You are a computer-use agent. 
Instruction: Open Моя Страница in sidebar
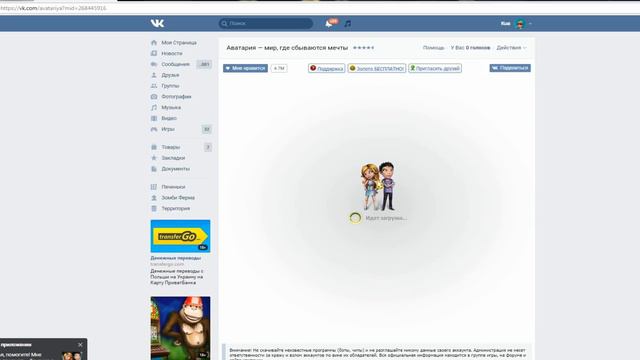(179, 42)
